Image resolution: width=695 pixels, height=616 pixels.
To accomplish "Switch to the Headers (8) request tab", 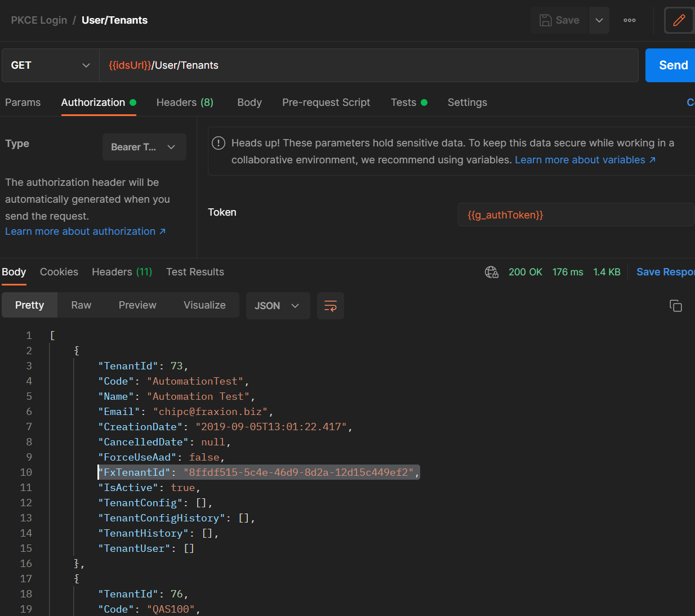I will point(185,102).
